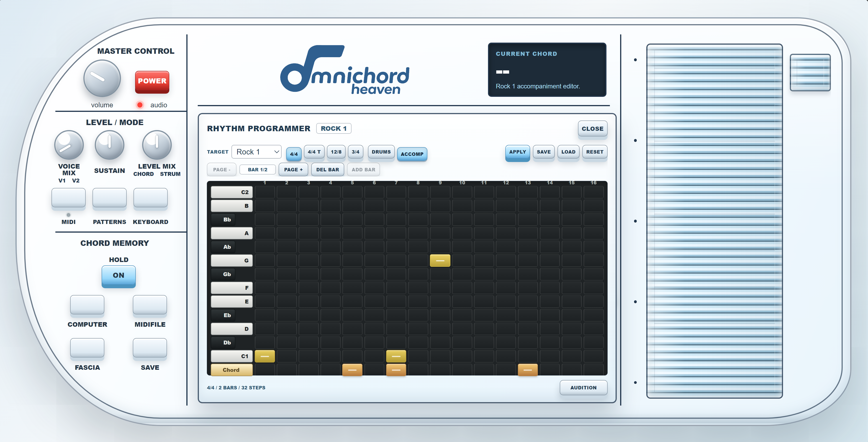The image size is (868, 442).
Task: Click the G piano key row label
Action: point(232,260)
